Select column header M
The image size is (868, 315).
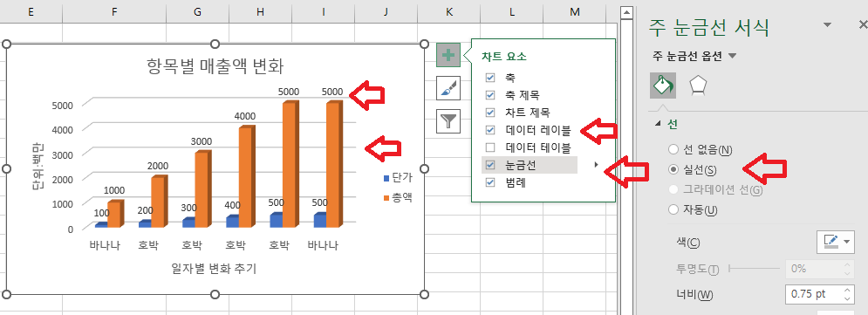pyautogui.click(x=575, y=11)
